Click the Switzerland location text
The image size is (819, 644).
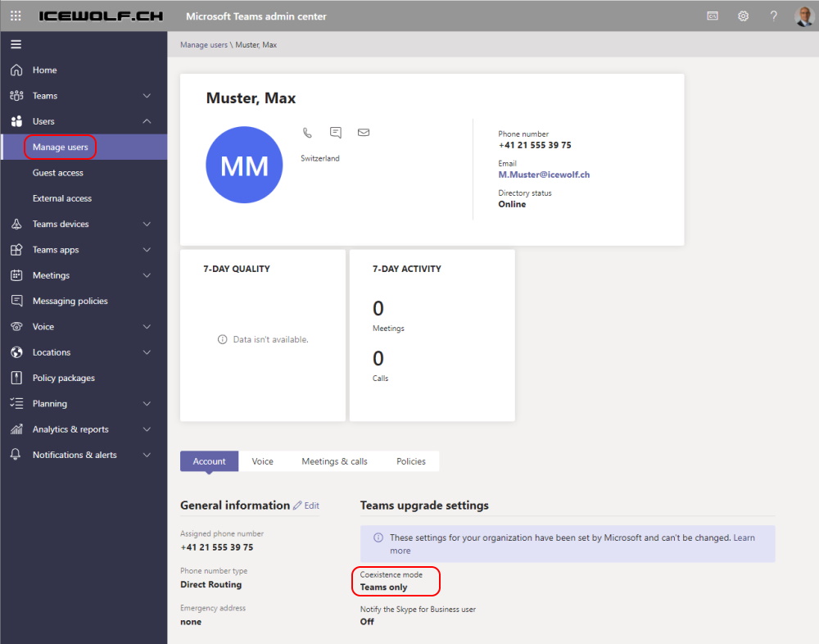click(x=319, y=158)
